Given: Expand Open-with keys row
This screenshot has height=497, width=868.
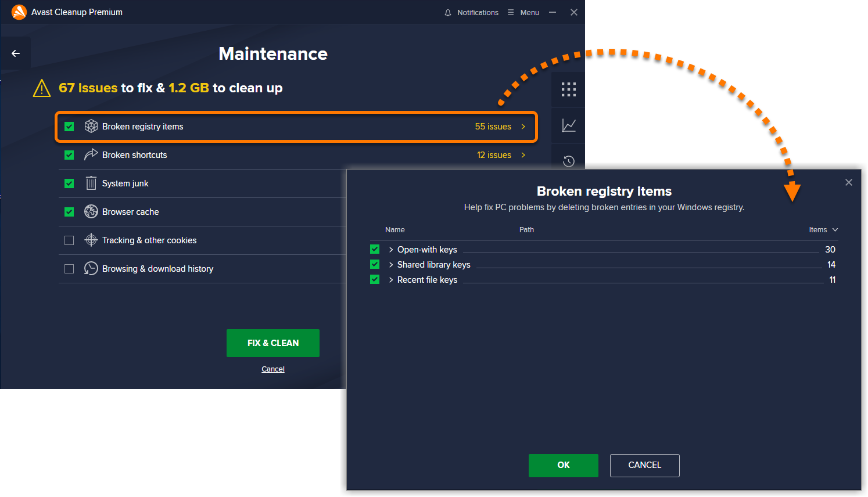Looking at the screenshot, I should 391,250.
